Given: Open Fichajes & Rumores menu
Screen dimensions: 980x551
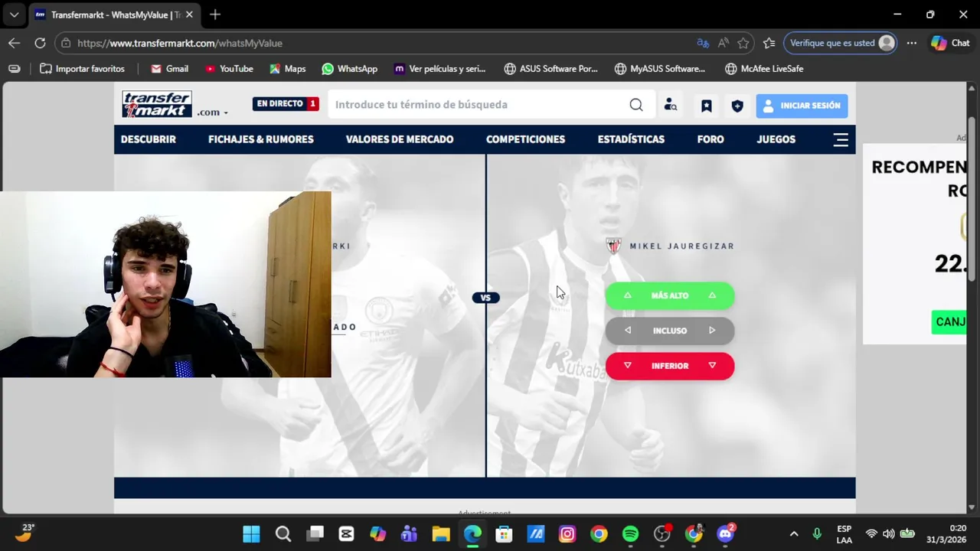Looking at the screenshot, I should click(x=261, y=139).
